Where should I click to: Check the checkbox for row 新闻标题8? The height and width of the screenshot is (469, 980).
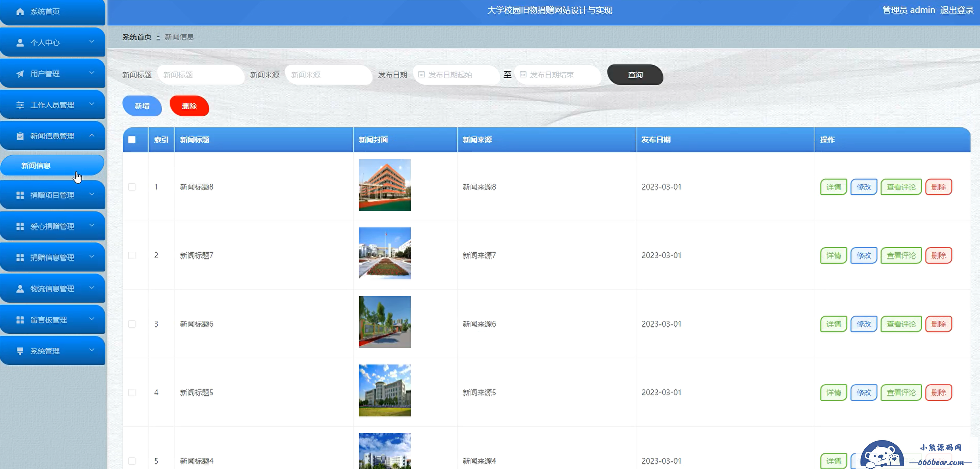pos(132,187)
